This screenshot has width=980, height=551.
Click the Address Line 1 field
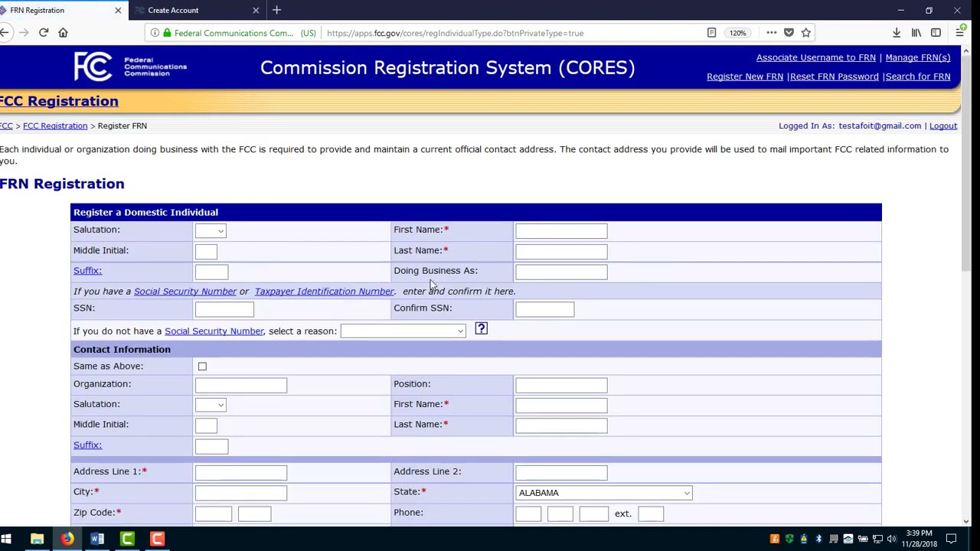[x=241, y=473]
